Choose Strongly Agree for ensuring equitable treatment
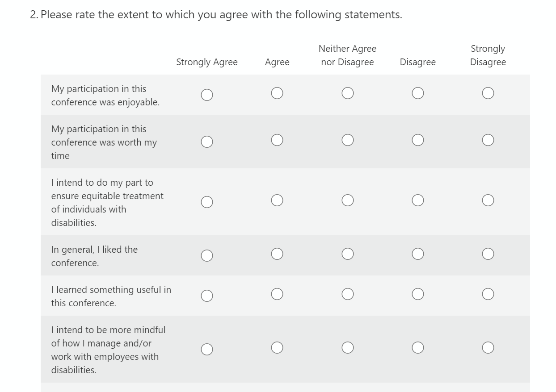The height and width of the screenshot is (392, 556). point(207,202)
